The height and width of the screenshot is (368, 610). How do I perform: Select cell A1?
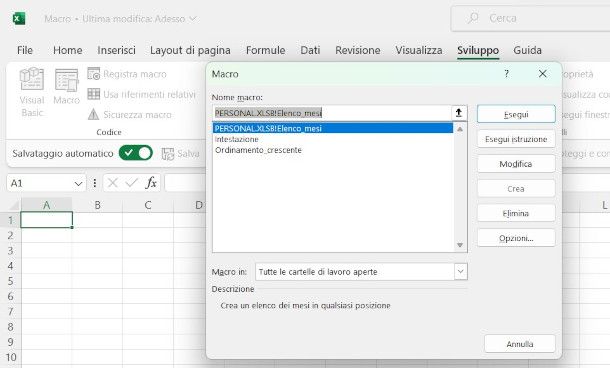46,219
